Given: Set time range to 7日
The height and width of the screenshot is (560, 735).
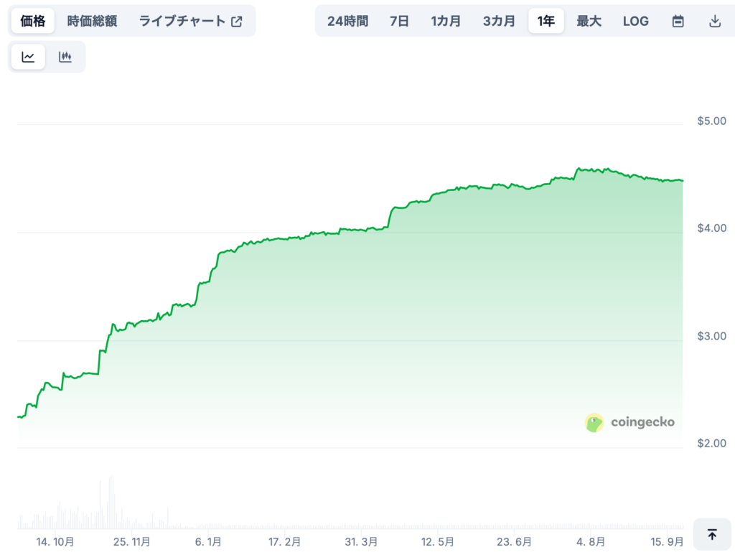Looking at the screenshot, I should (399, 21).
